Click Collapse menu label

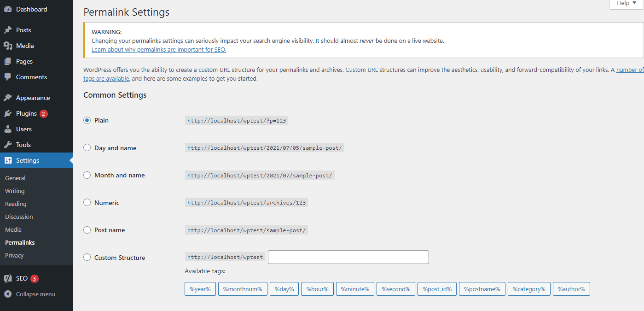(x=35, y=294)
